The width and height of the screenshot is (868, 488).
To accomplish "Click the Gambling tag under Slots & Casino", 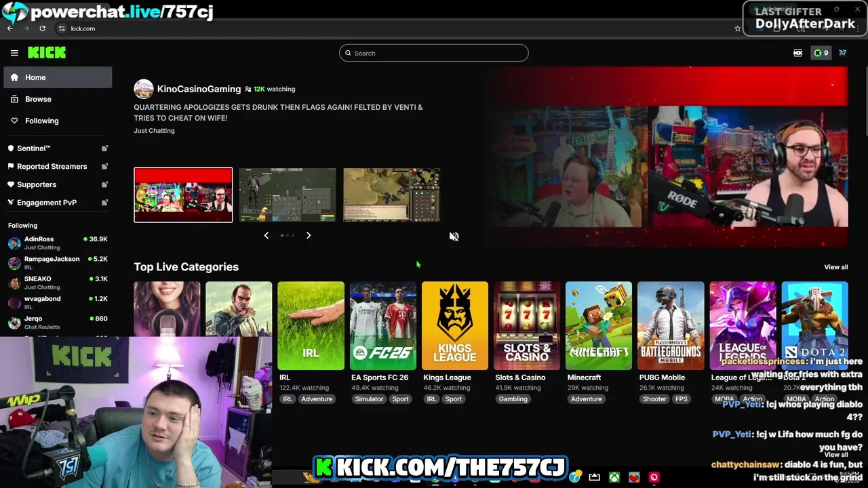I will click(x=513, y=399).
